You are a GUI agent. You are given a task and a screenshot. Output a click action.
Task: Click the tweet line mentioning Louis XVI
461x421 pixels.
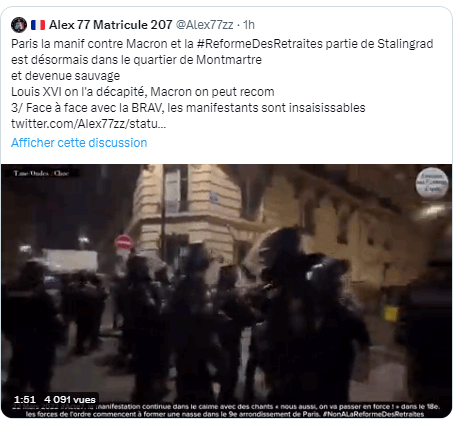143,92
